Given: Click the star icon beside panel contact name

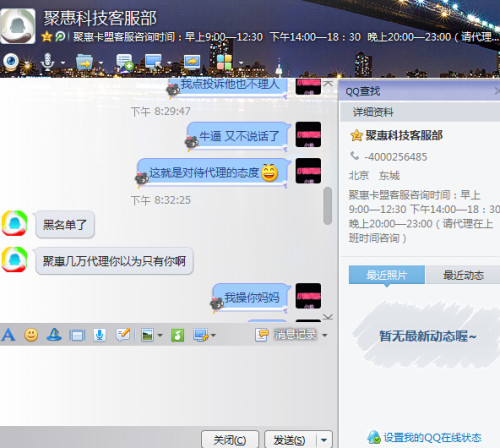Looking at the screenshot, I should point(356,135).
